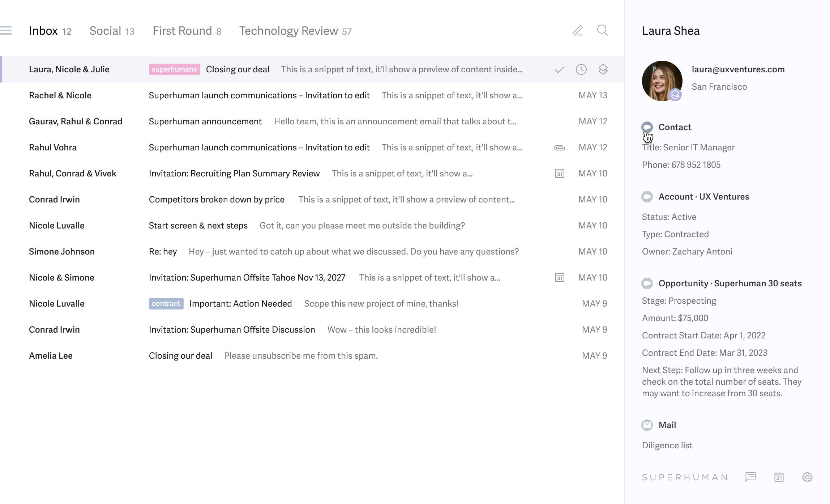Image resolution: width=830 pixels, height=504 pixels.
Task: Click the settings gear icon at bottom
Action: coord(807,477)
